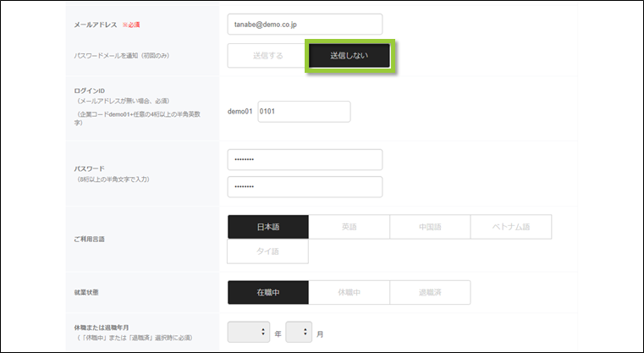Click the first password entry field
The width and height of the screenshot is (644, 353).
click(305, 160)
